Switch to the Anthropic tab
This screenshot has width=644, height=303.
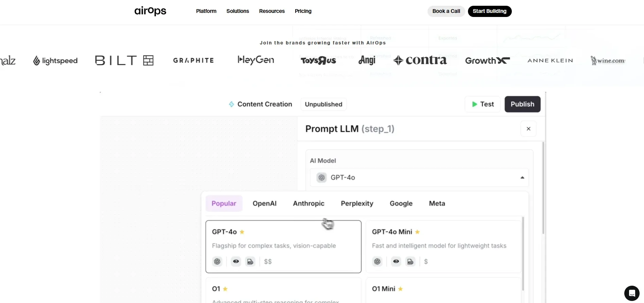point(309,204)
